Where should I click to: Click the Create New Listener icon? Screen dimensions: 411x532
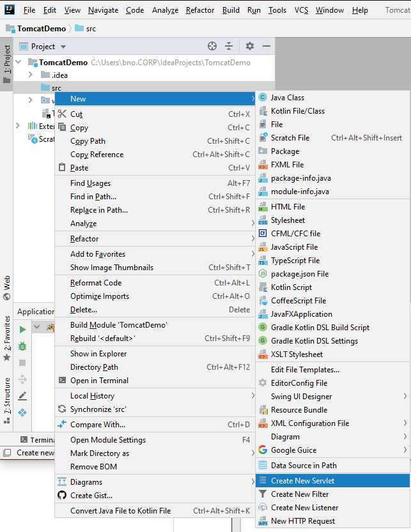pos(263,508)
